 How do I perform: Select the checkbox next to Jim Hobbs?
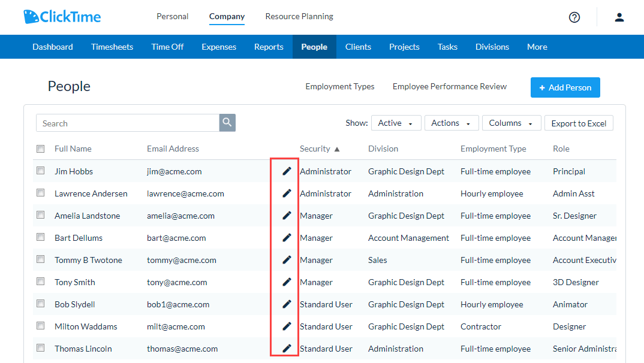tap(40, 171)
